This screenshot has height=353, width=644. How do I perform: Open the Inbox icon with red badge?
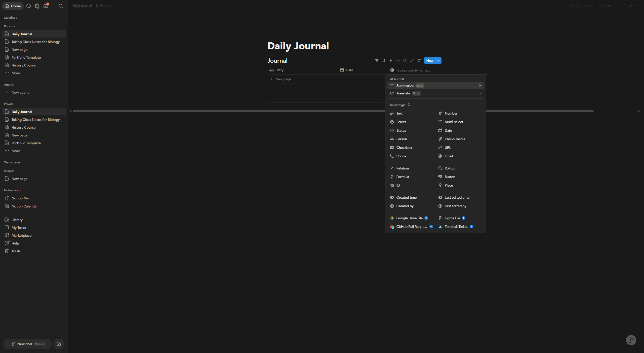coord(46,6)
